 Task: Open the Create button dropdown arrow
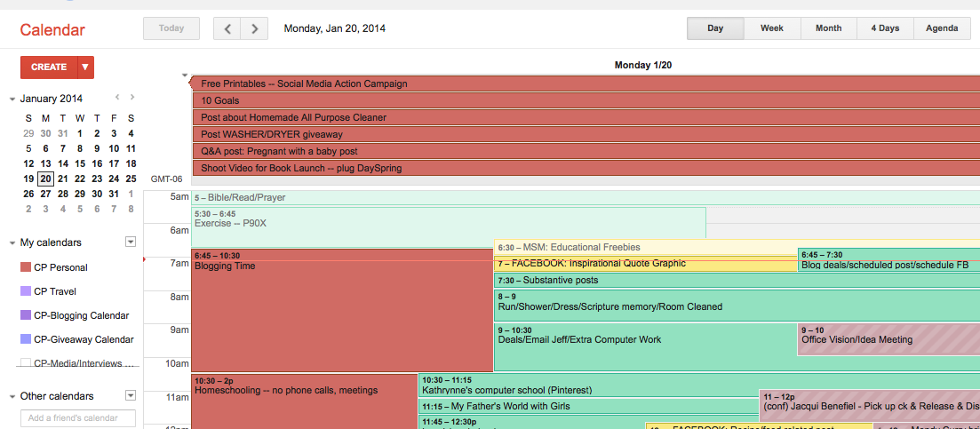pyautogui.click(x=85, y=67)
